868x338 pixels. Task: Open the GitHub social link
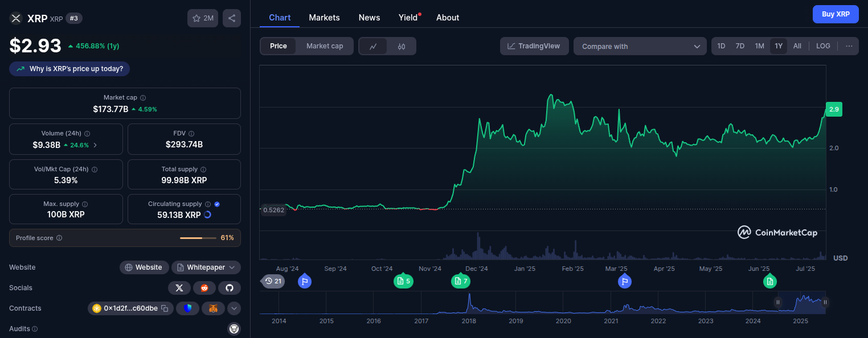(x=230, y=288)
